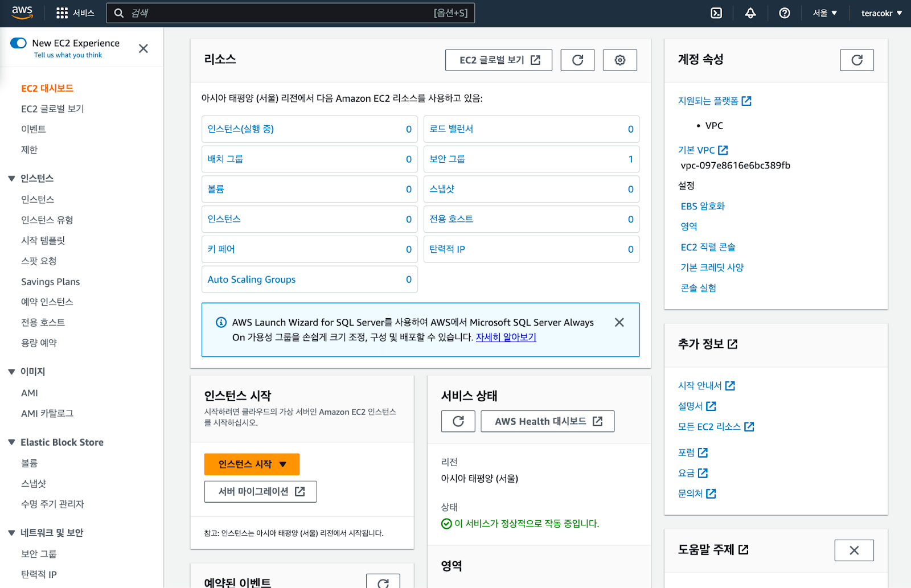911x588 pixels.
Task: Open the teracokr account dropdown
Action: tap(881, 13)
